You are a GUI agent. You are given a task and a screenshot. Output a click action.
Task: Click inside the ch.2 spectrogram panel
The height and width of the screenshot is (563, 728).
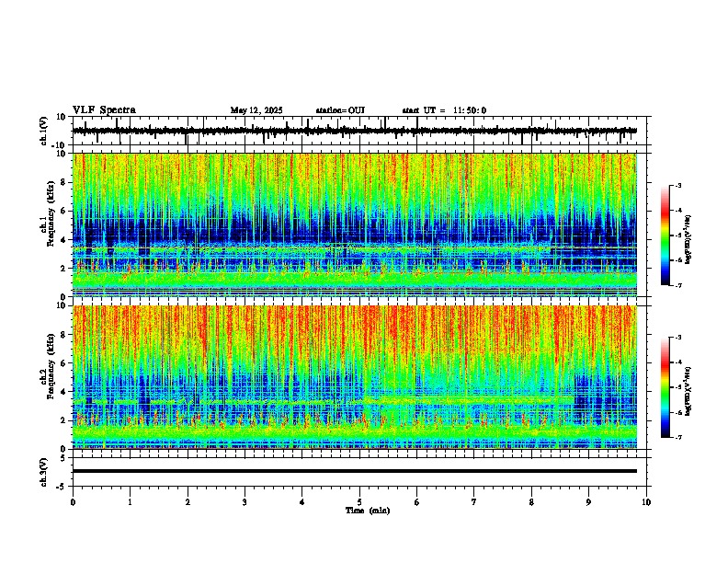(355, 377)
